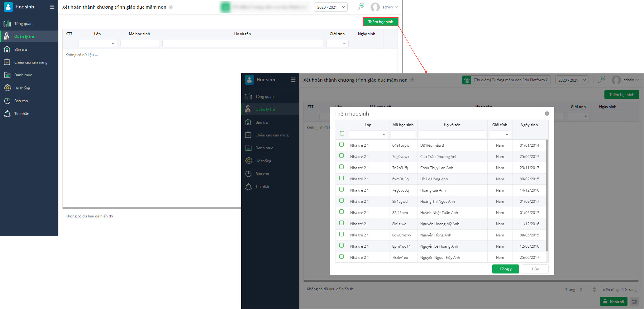Click the school building icon beside school name
This screenshot has width=644, height=309.
coord(467,80)
